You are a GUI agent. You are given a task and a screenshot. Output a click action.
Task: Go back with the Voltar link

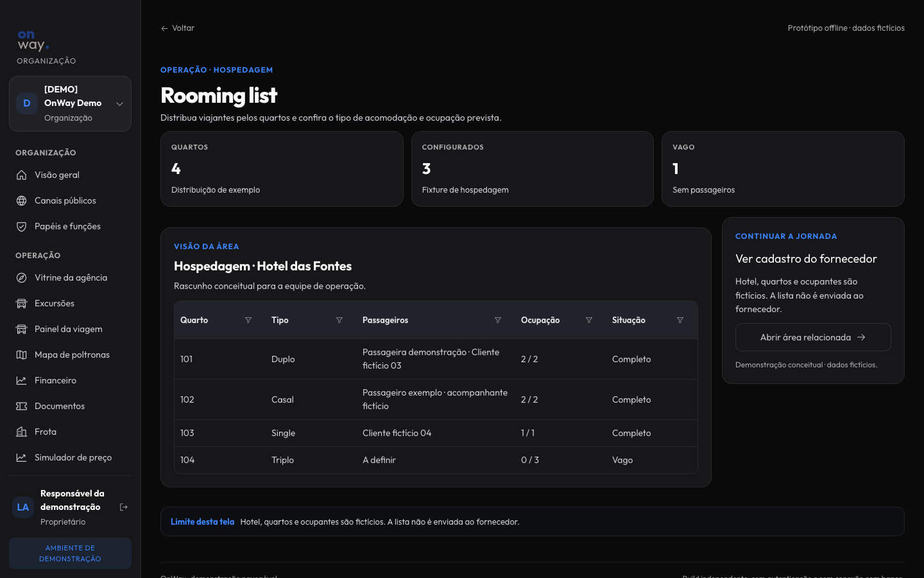tap(178, 28)
